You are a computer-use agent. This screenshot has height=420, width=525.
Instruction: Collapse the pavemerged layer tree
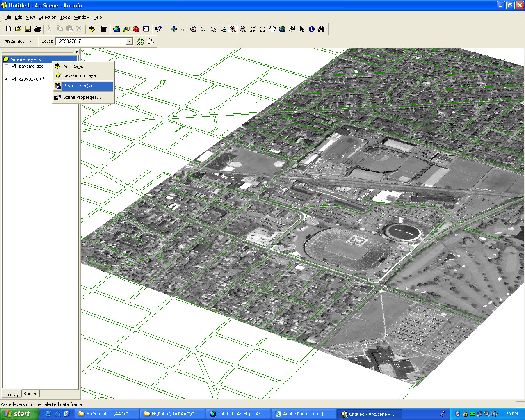point(7,66)
